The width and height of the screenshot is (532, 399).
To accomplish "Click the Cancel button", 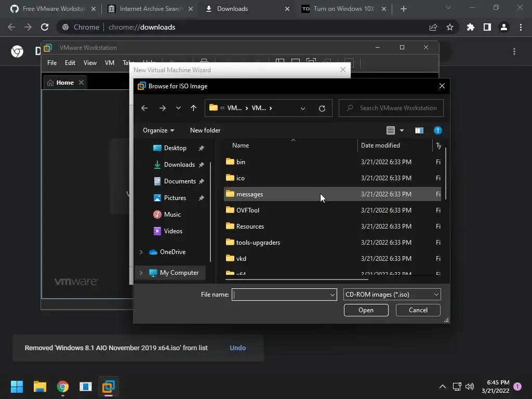I will 418,310.
